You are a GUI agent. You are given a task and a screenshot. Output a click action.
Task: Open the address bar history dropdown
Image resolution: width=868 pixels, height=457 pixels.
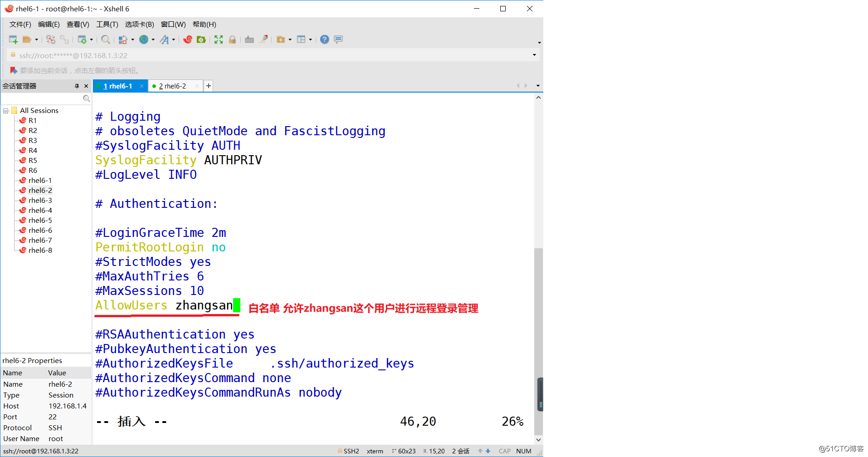[x=534, y=55]
